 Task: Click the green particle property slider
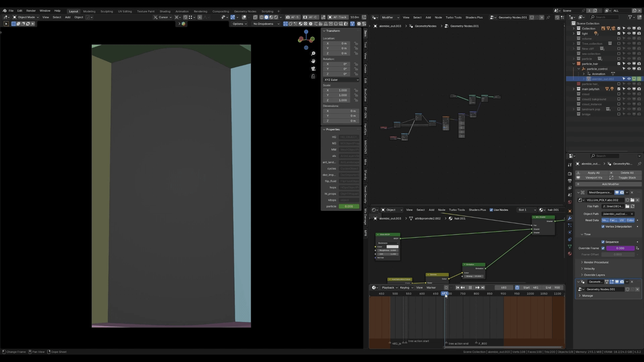click(349, 206)
